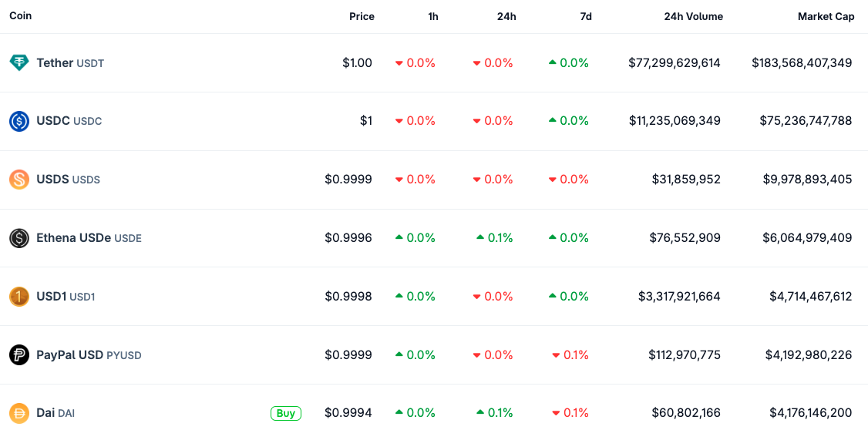Image resolution: width=868 pixels, height=440 pixels.
Task: Click the USDS orange logo icon
Action: (x=19, y=180)
